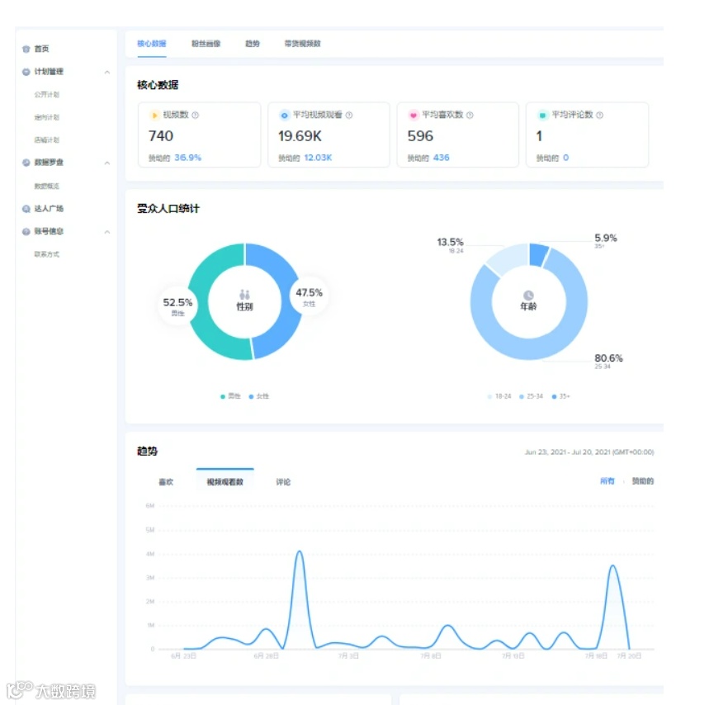Click the 13.5% age percentage label
Screen dimensions: 728x705
pos(451,242)
